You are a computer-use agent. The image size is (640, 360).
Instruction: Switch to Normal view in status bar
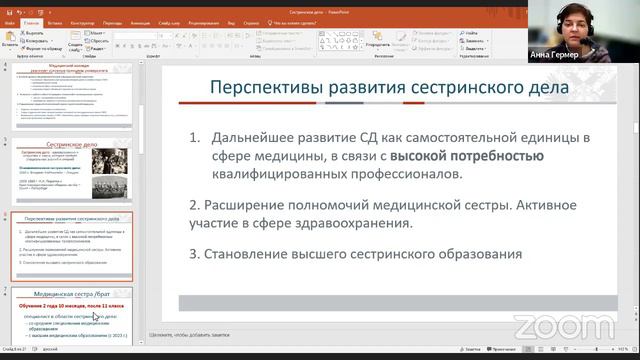[528, 349]
